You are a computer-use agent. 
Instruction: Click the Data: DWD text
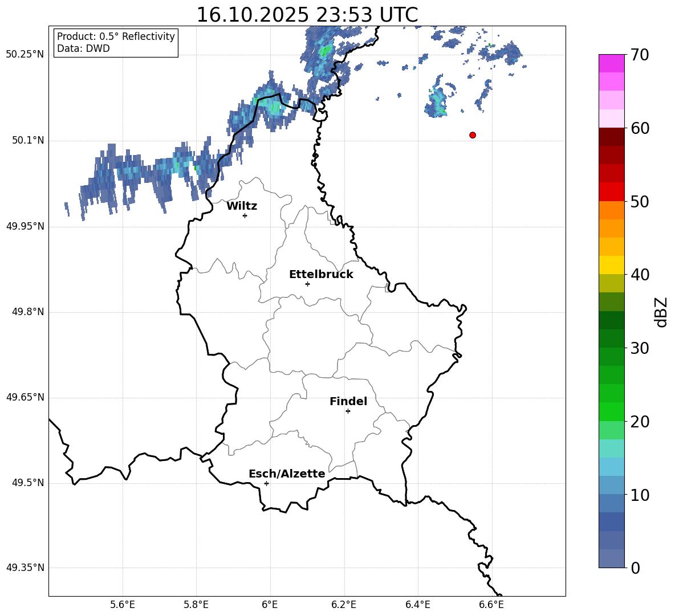click(x=83, y=48)
